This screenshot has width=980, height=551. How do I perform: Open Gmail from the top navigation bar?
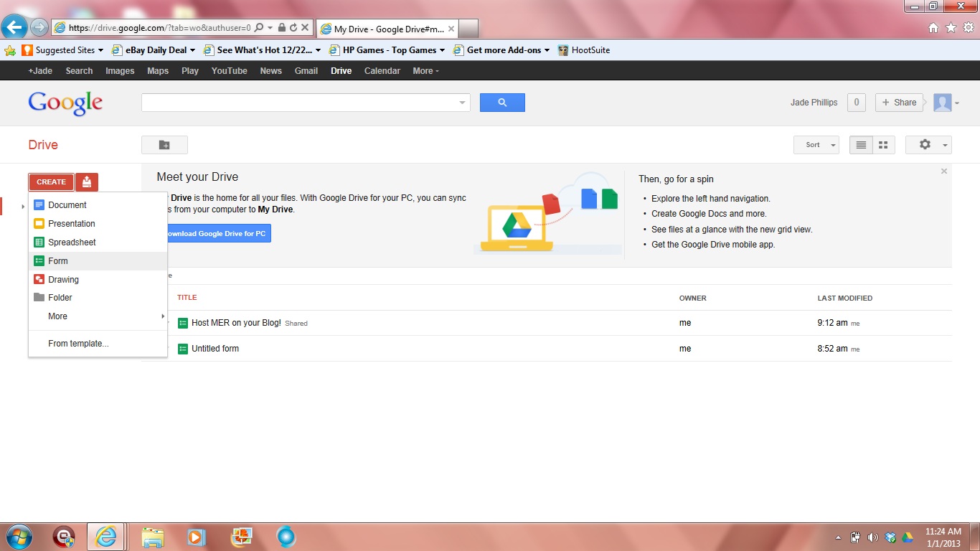306,71
